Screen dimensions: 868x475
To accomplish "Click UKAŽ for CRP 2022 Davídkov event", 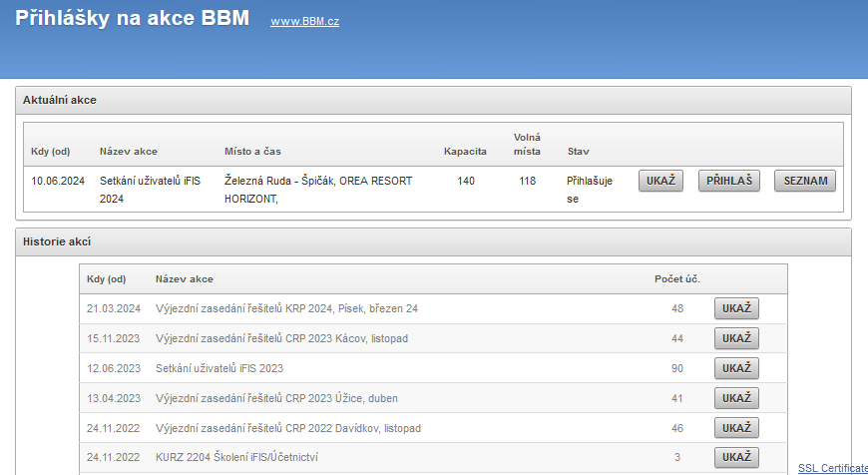I will (x=736, y=428).
